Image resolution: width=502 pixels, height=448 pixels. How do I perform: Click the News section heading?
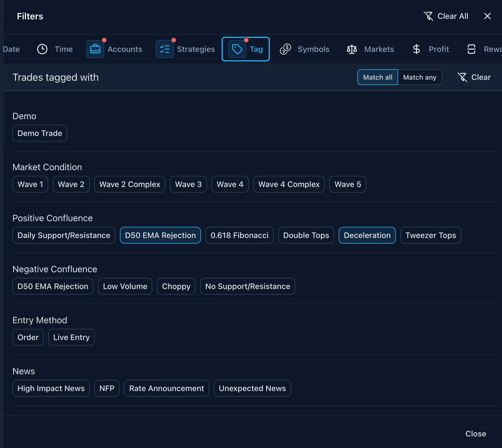[24, 371]
